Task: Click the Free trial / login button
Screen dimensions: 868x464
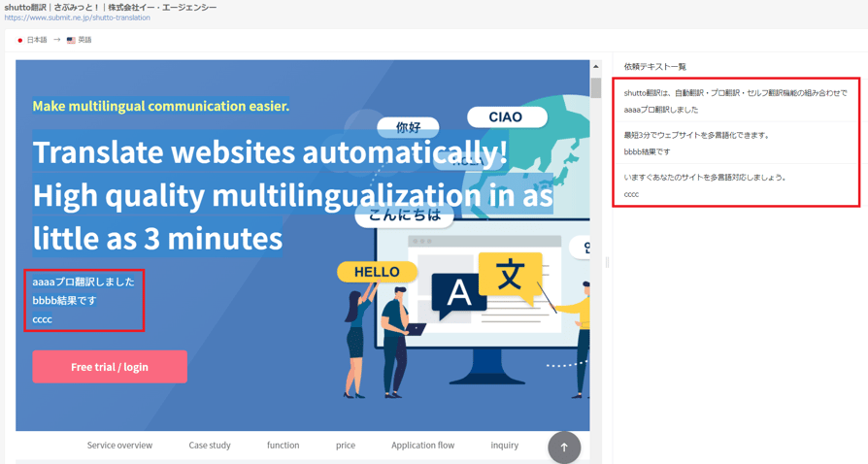Action: tap(110, 367)
